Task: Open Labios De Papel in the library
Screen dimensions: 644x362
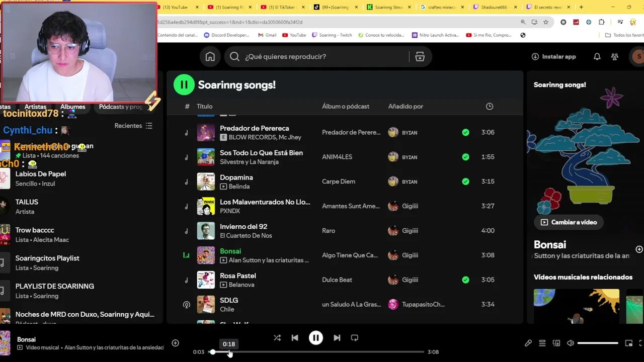Action: 40,174
